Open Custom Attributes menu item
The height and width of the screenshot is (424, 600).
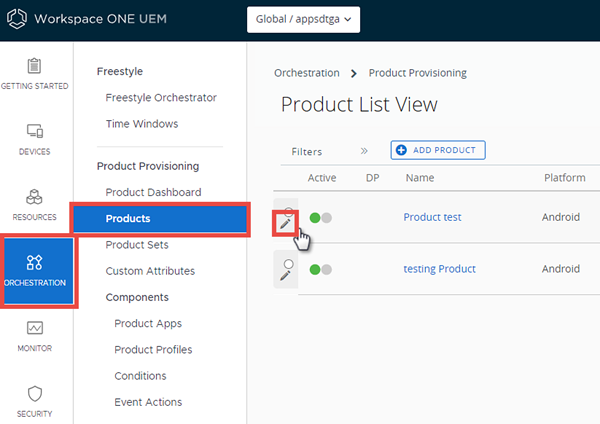150,271
